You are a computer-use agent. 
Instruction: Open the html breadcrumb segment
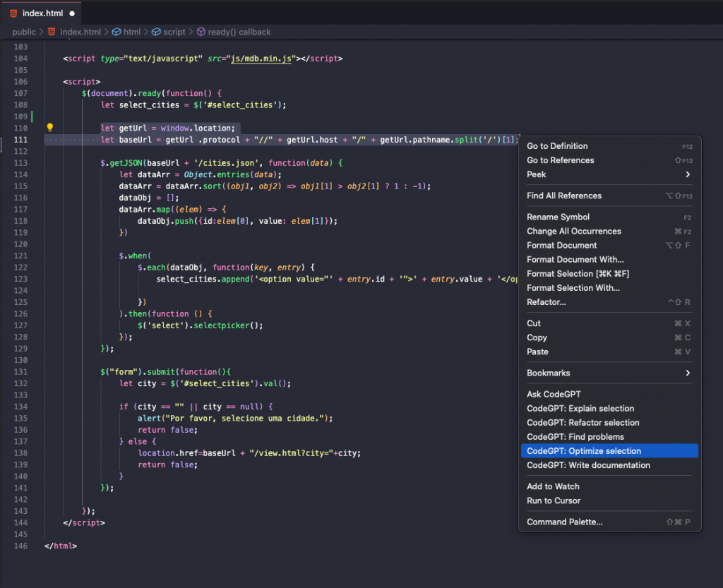click(132, 32)
